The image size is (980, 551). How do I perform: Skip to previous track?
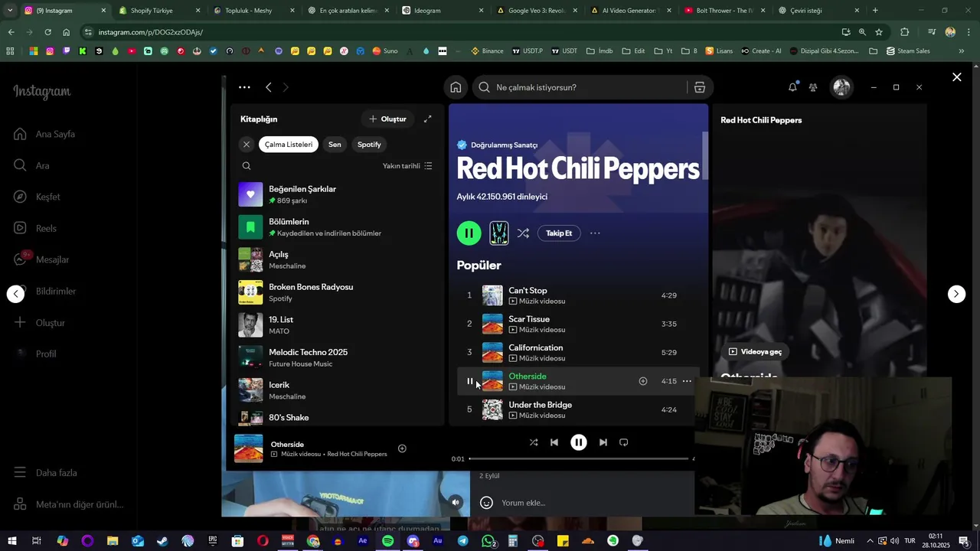coord(554,442)
